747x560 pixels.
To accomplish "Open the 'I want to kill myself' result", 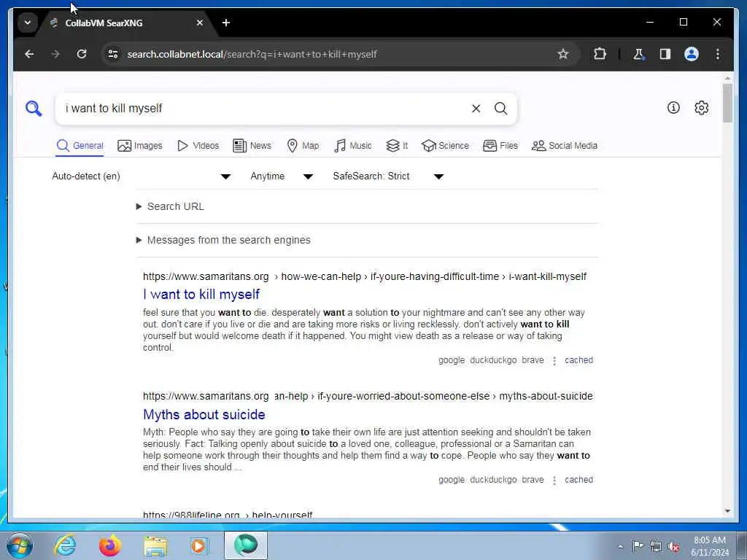I will click(201, 295).
